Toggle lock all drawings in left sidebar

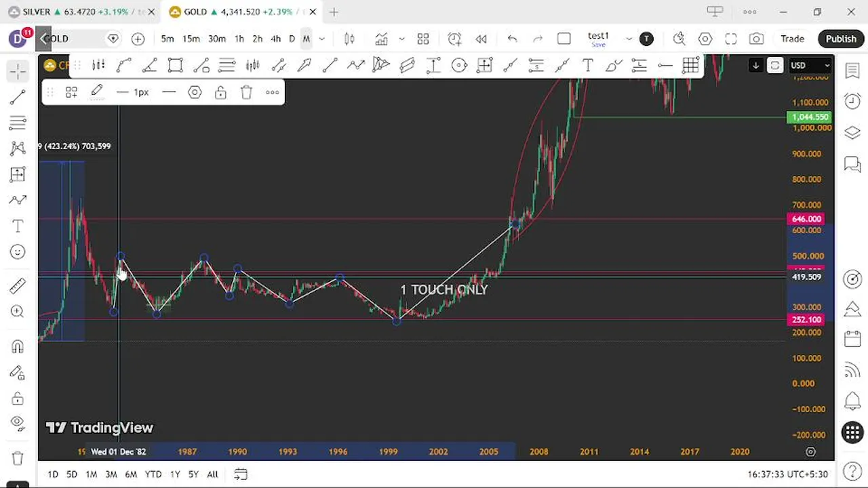[18, 399]
